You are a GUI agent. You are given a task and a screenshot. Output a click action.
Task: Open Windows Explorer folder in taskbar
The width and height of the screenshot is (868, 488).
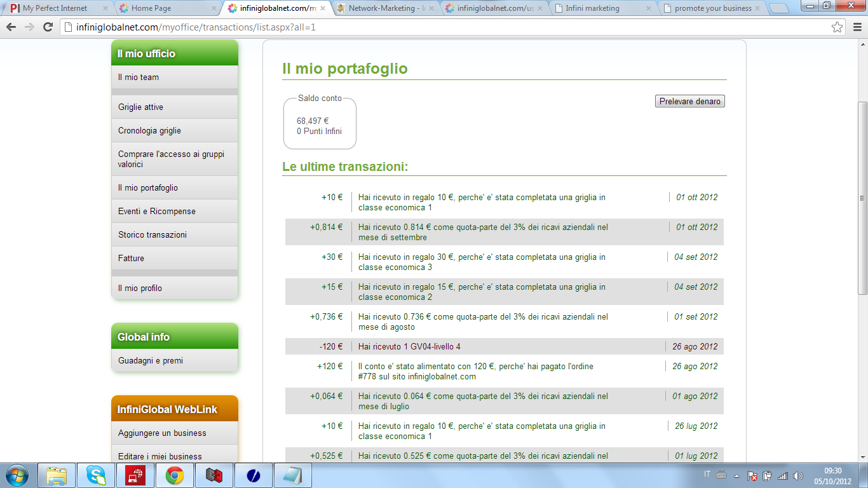click(57, 475)
